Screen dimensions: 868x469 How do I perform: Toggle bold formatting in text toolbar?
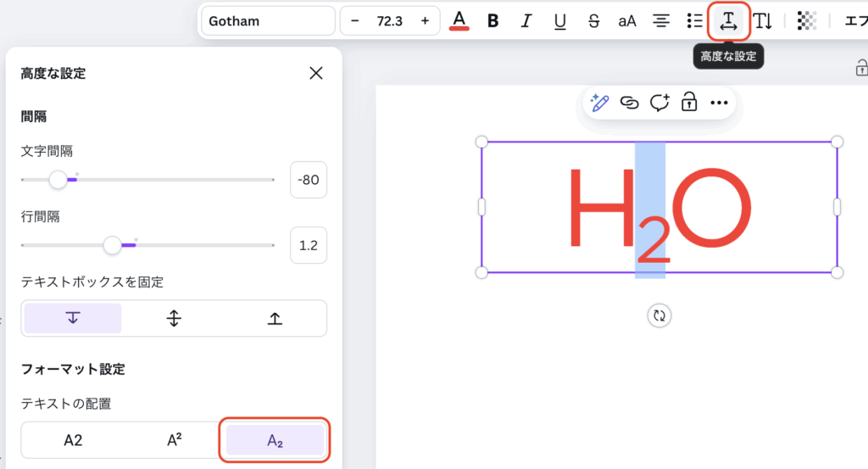tap(492, 21)
